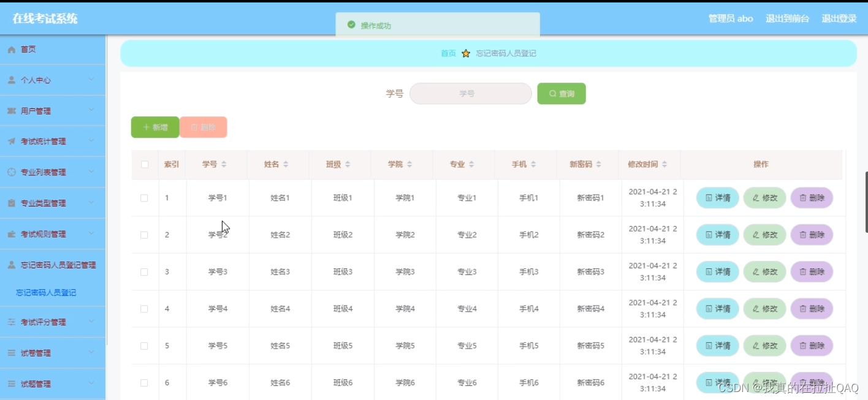The height and width of the screenshot is (400, 868).
Task: Expand the 个人中心 menu chevron
Action: click(91, 80)
